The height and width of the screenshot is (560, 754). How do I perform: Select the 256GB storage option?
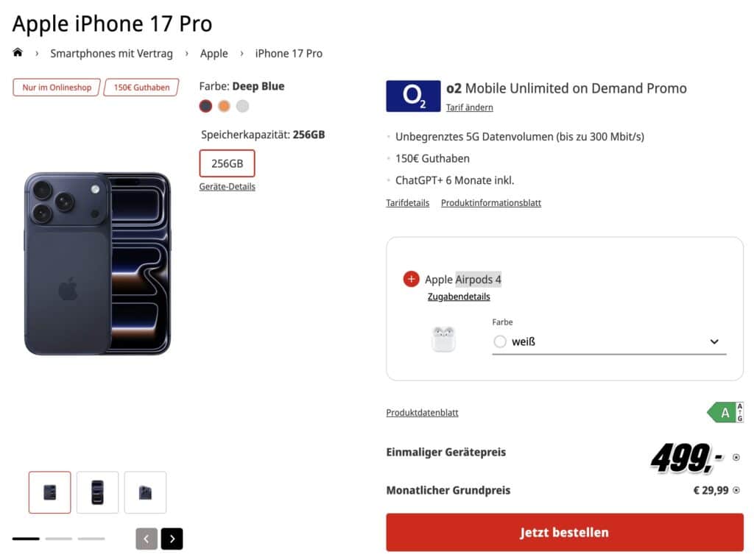(x=227, y=163)
